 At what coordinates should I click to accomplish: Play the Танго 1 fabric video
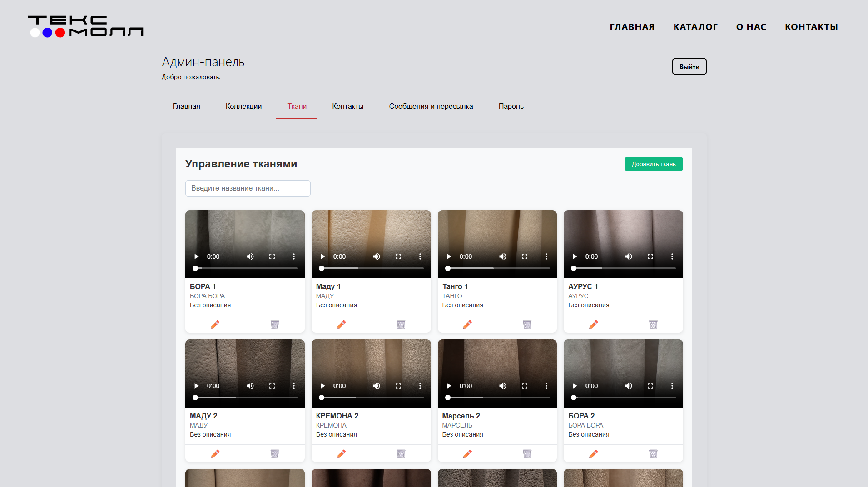[x=449, y=256]
